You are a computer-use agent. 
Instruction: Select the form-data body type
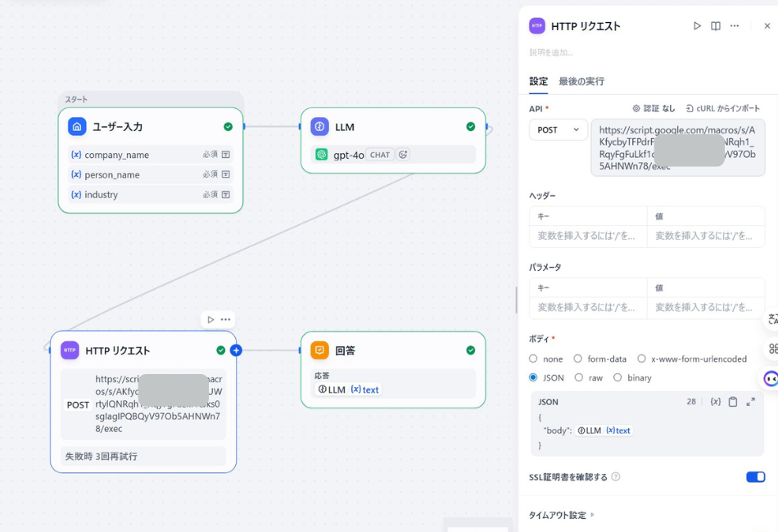[578, 358]
